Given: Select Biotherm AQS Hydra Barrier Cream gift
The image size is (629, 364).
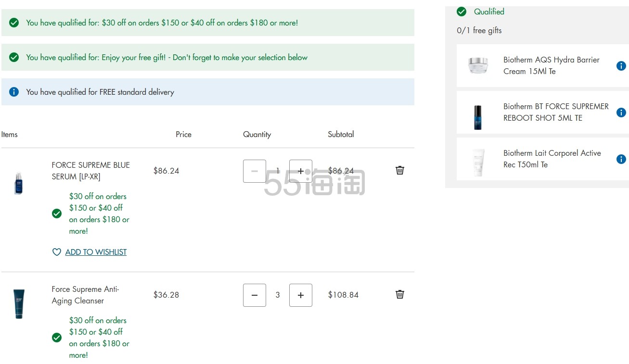Looking at the screenshot, I should pyautogui.click(x=542, y=66).
